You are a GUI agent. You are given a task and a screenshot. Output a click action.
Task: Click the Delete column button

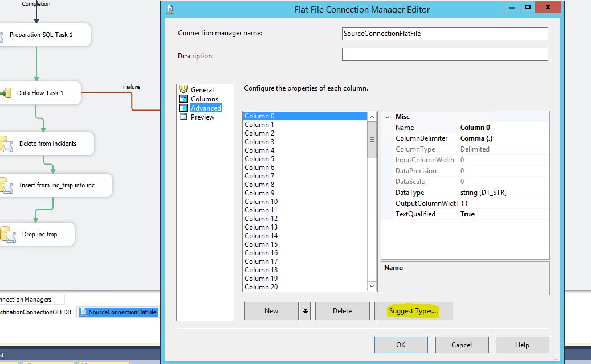[342, 311]
